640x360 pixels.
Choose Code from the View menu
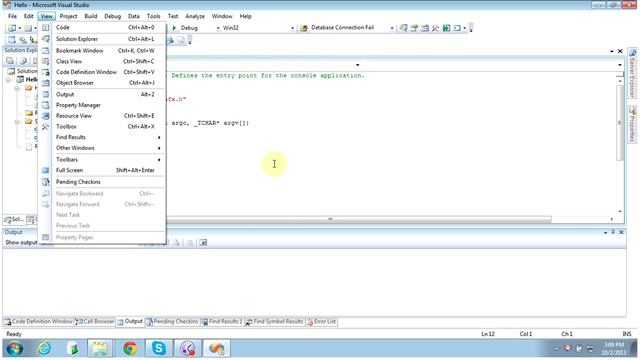[x=102, y=27]
